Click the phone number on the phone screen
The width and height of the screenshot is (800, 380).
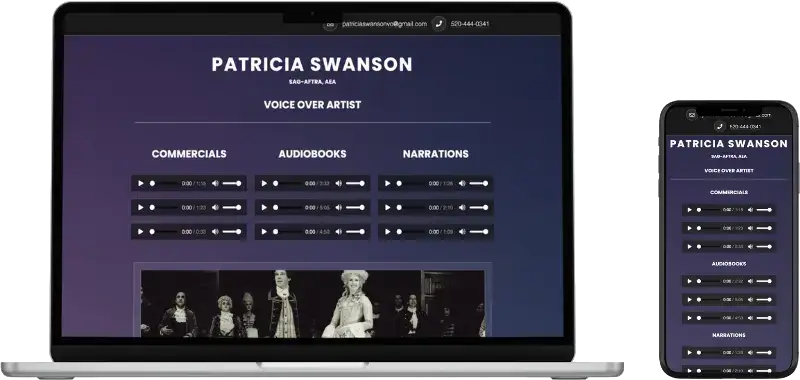(x=745, y=126)
